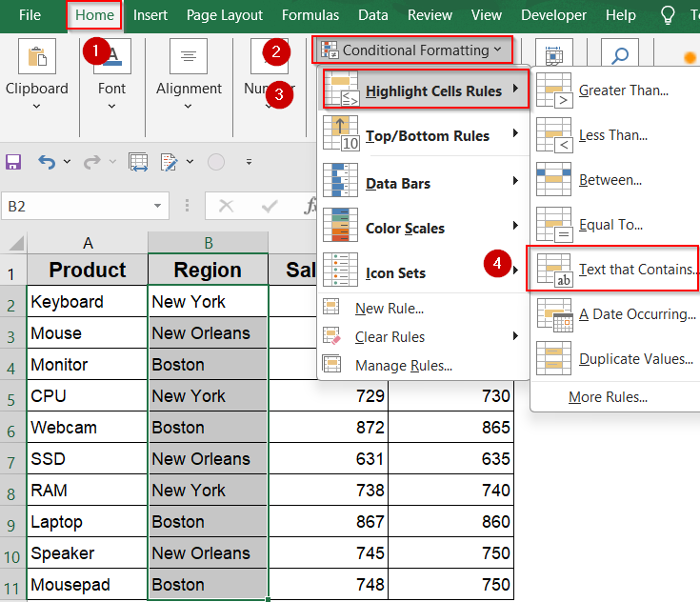Image resolution: width=700 pixels, height=602 pixels.
Task: Choose A Date Occurring rule icon
Action: (x=555, y=315)
